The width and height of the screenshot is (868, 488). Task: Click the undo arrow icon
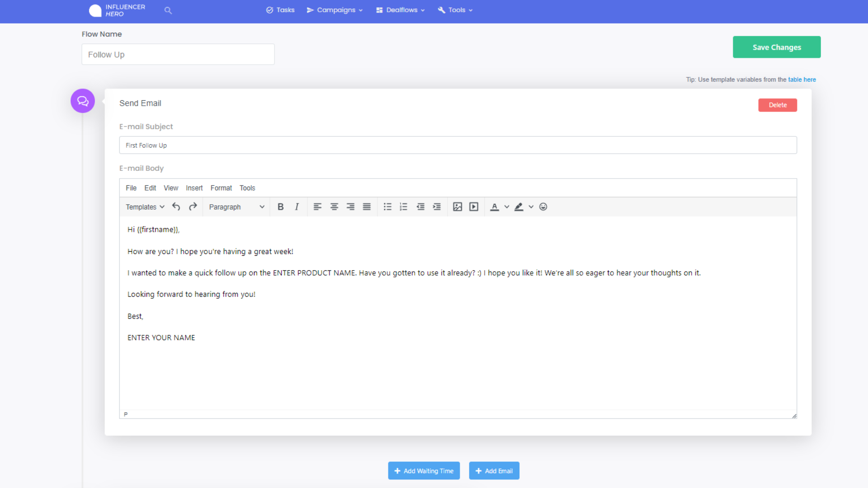point(176,206)
